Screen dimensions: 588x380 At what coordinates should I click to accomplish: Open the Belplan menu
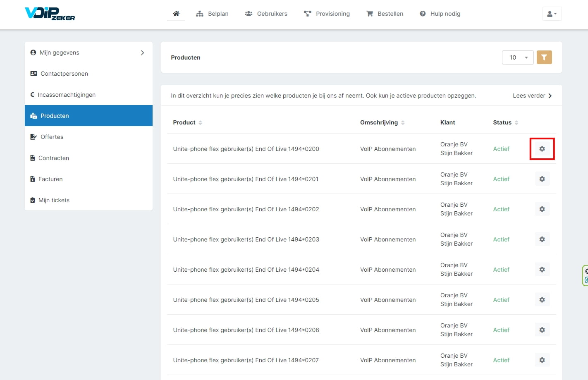coord(212,14)
